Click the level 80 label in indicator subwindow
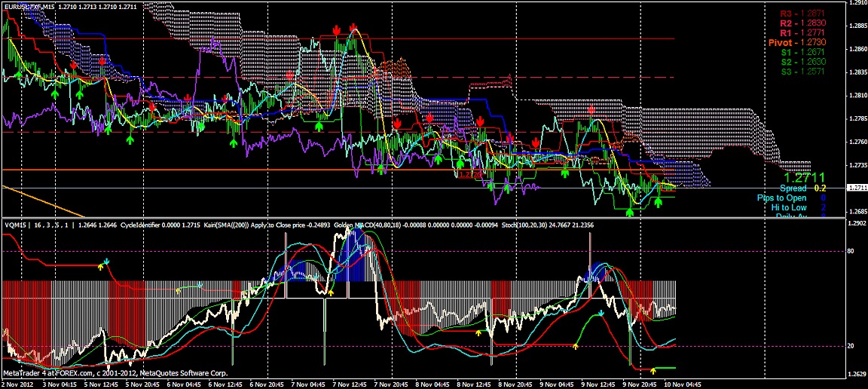 click(850, 251)
